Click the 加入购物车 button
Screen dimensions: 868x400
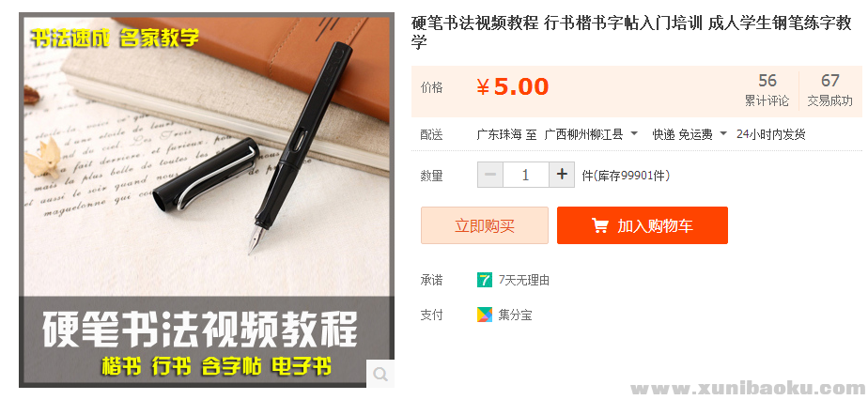pyautogui.click(x=643, y=225)
